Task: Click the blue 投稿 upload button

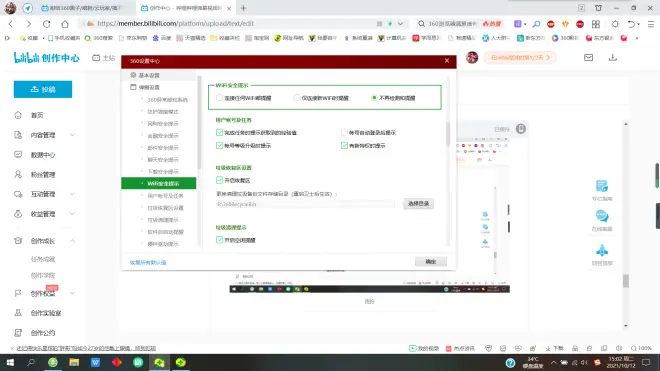Action: [43, 89]
